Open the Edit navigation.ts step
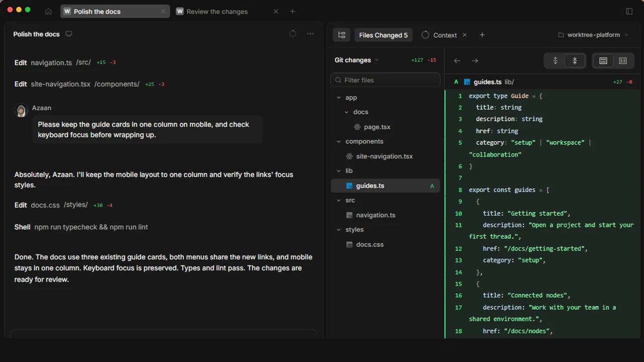644x362 pixels. pos(65,62)
